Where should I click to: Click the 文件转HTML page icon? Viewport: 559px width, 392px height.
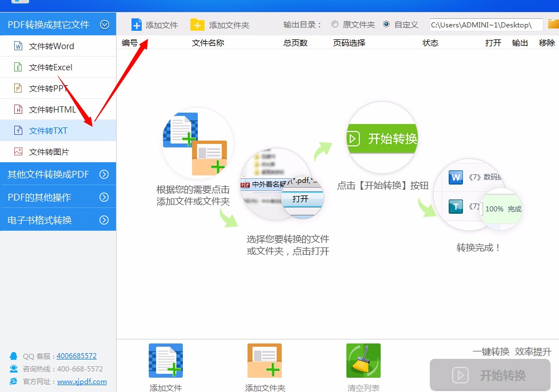18,109
